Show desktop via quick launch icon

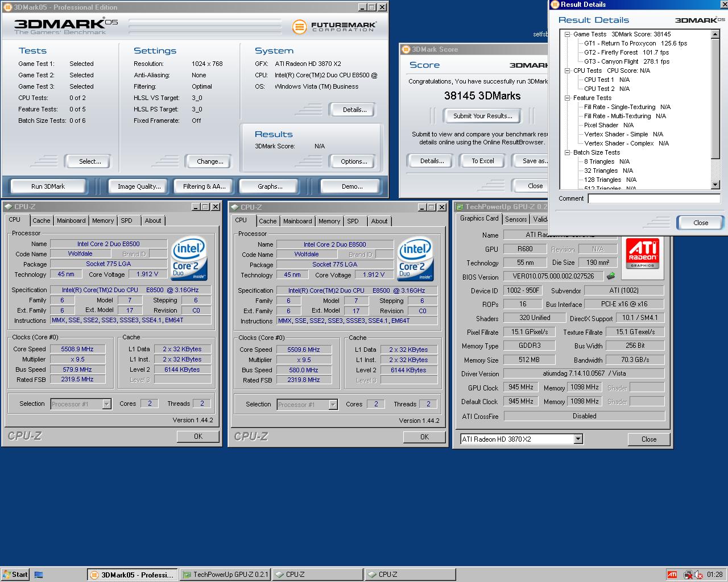coord(39,575)
